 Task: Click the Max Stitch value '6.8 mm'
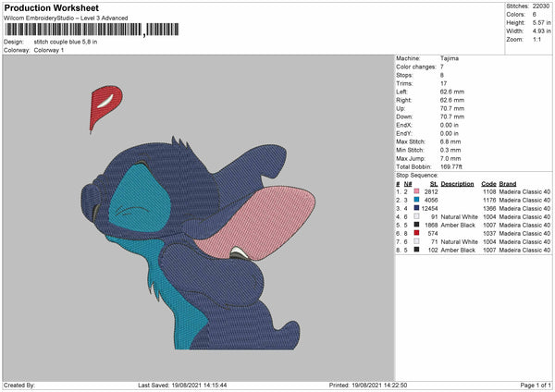[x=450, y=141]
